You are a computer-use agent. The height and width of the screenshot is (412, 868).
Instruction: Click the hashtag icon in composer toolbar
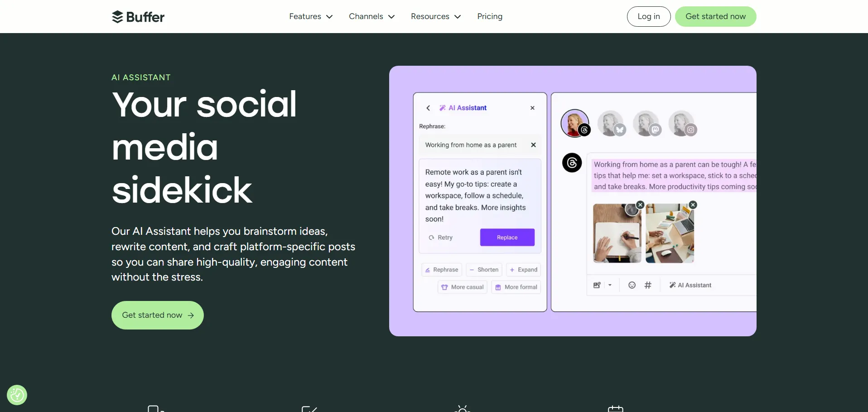point(648,285)
